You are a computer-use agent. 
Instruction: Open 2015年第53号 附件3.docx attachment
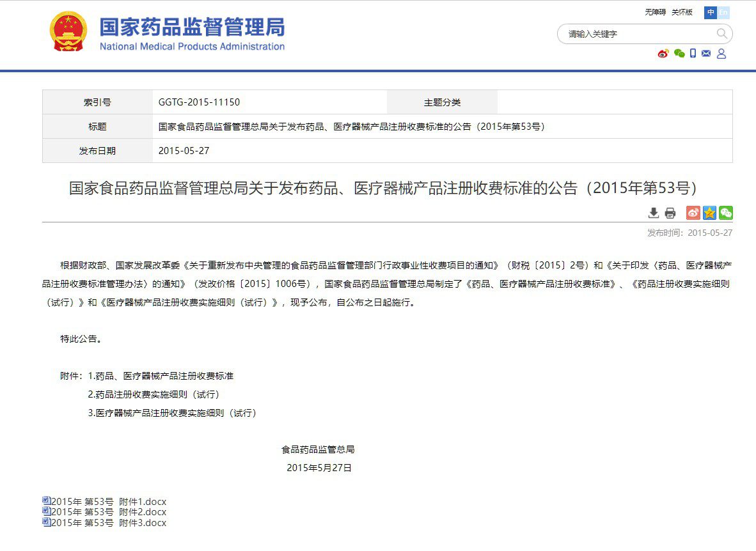click(109, 523)
